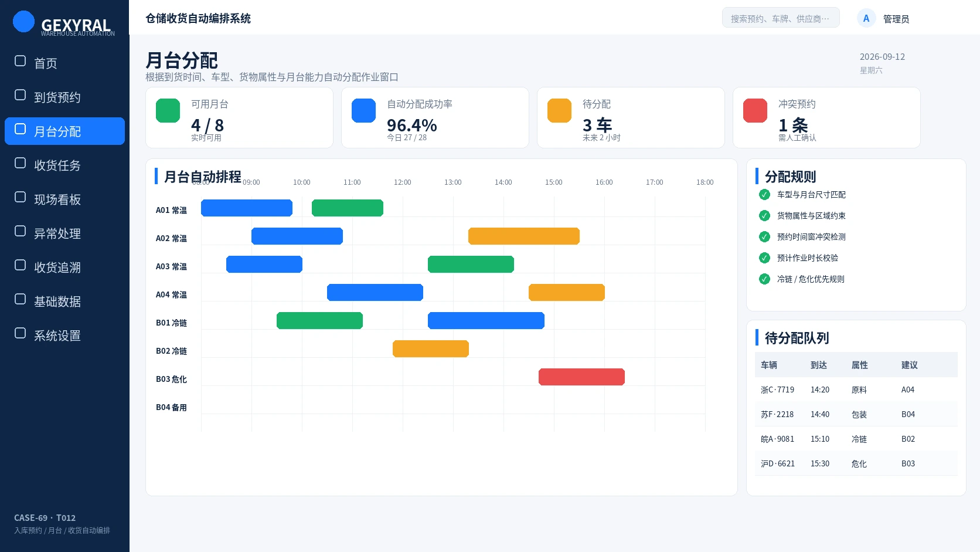
Task: Click the 系统设置 sidebar icon
Action: click(x=20, y=333)
